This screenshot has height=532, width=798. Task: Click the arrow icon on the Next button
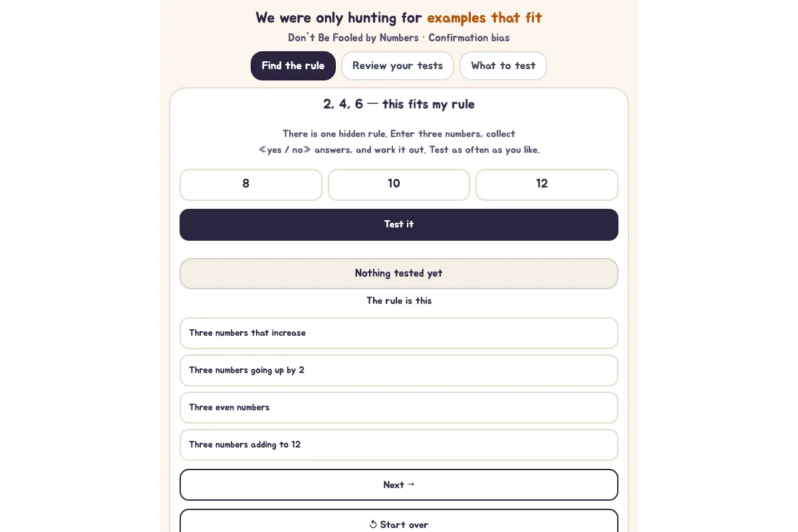pyautogui.click(x=411, y=485)
